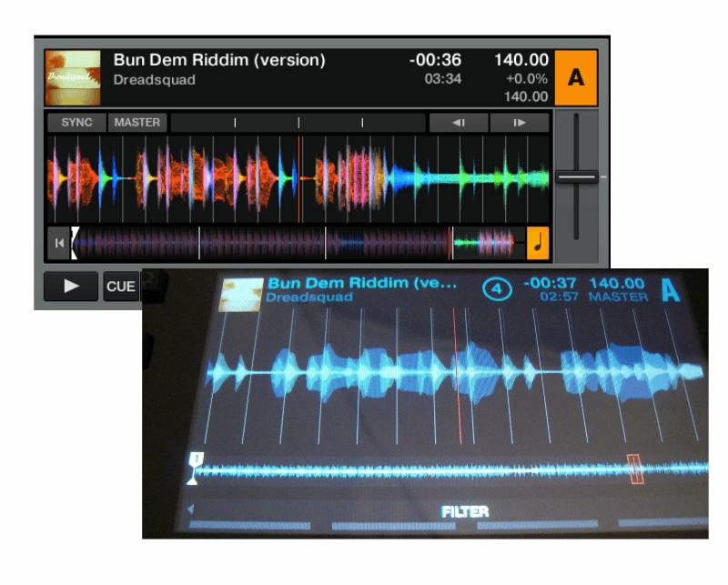728x585 pixels.
Task: Enable MASTER tempo for deck A
Action: 136,123
